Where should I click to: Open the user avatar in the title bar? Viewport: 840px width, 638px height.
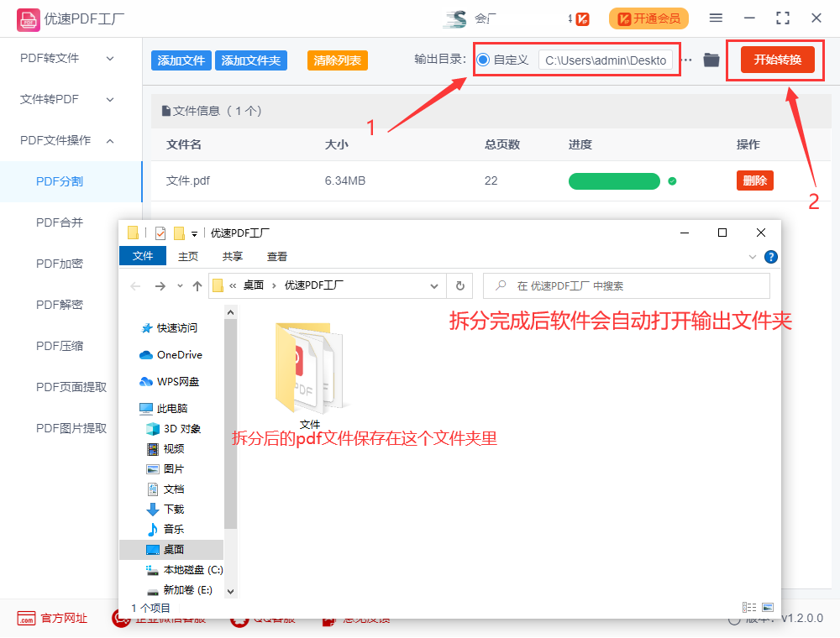click(455, 18)
